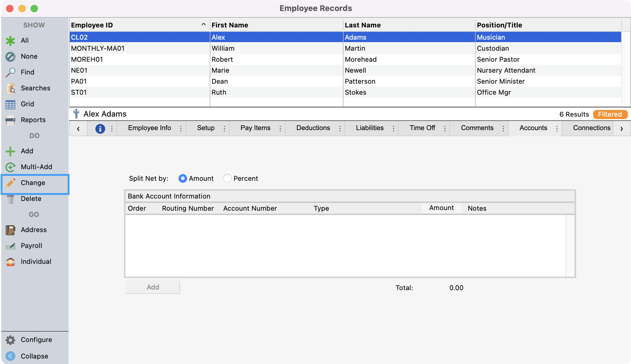Open Find using the magnifier icon
Screen dimensions: 631x364
click(10, 72)
